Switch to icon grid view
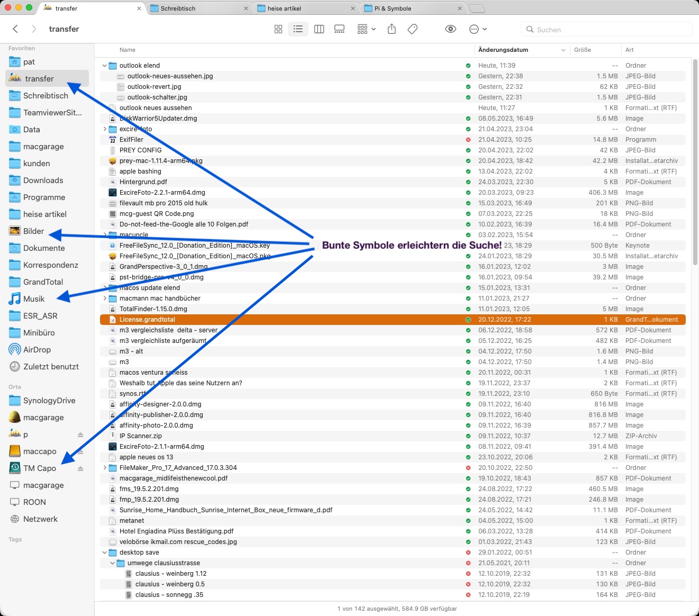This screenshot has width=699, height=616. pos(278,29)
